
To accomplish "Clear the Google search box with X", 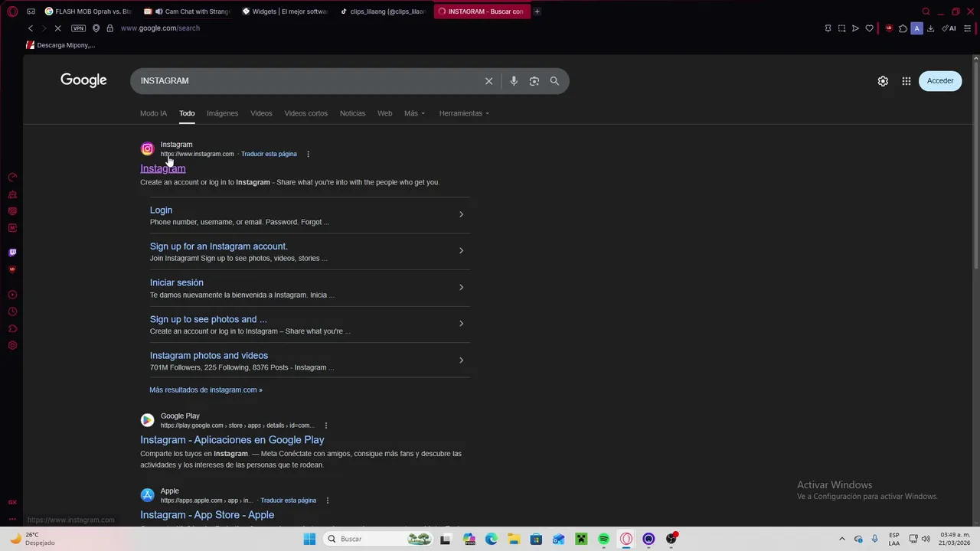I will click(488, 81).
